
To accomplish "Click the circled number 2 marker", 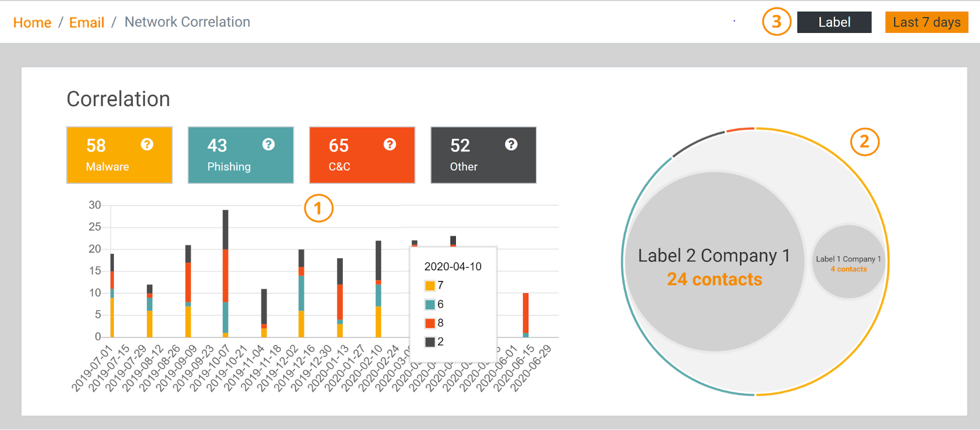I will [864, 142].
